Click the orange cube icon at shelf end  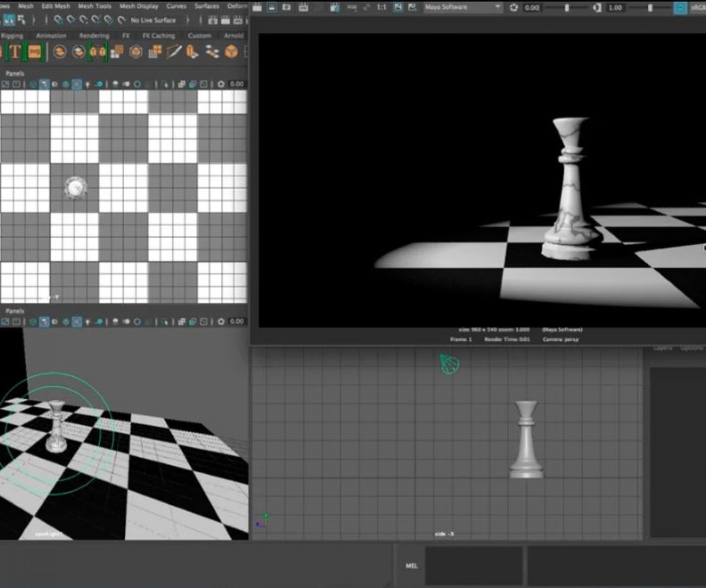[231, 52]
